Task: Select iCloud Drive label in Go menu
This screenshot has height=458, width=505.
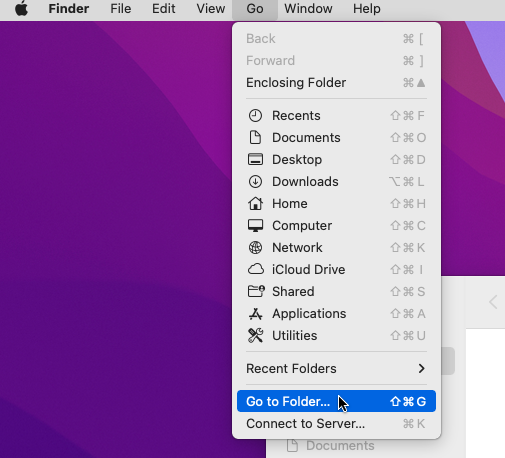Action: tap(309, 269)
